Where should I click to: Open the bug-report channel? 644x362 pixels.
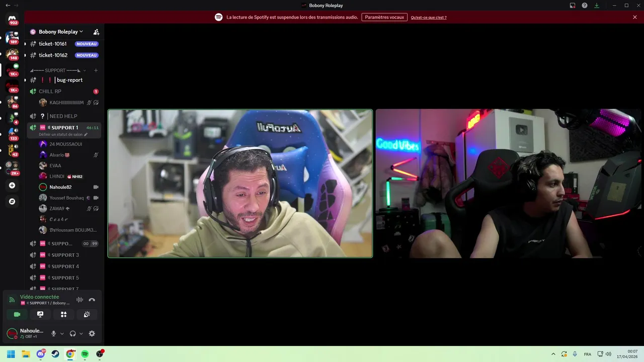64,80
